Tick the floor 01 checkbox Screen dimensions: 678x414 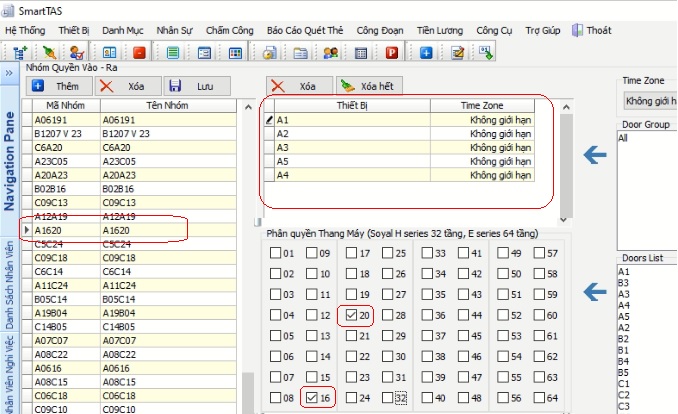click(x=276, y=253)
